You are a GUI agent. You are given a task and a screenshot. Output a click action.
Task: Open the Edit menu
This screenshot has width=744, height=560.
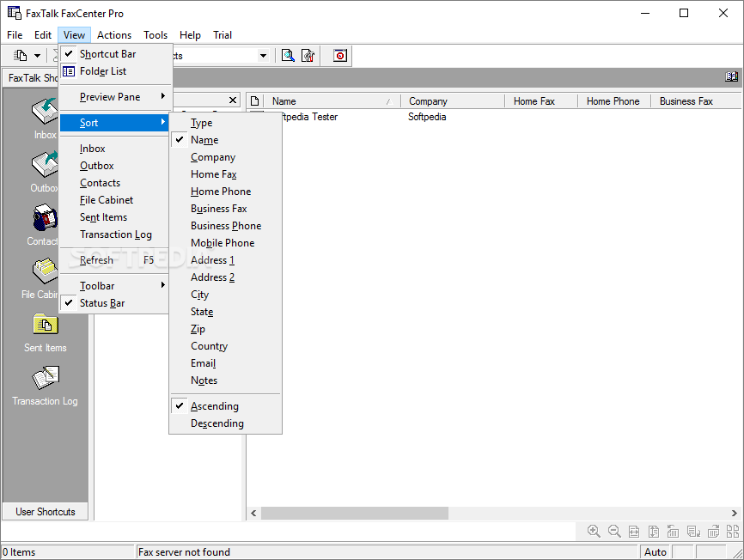(43, 35)
